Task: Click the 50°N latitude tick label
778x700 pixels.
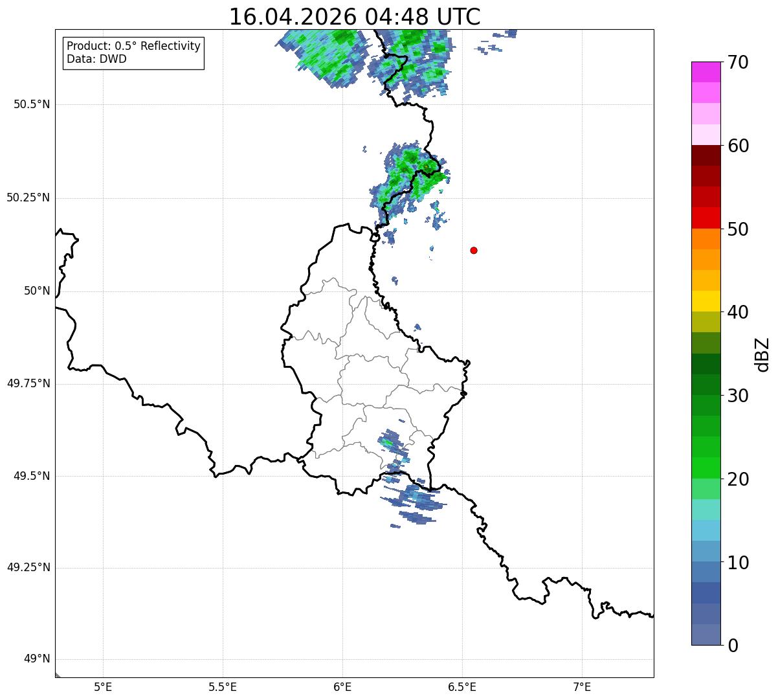Action: pyautogui.click(x=37, y=291)
